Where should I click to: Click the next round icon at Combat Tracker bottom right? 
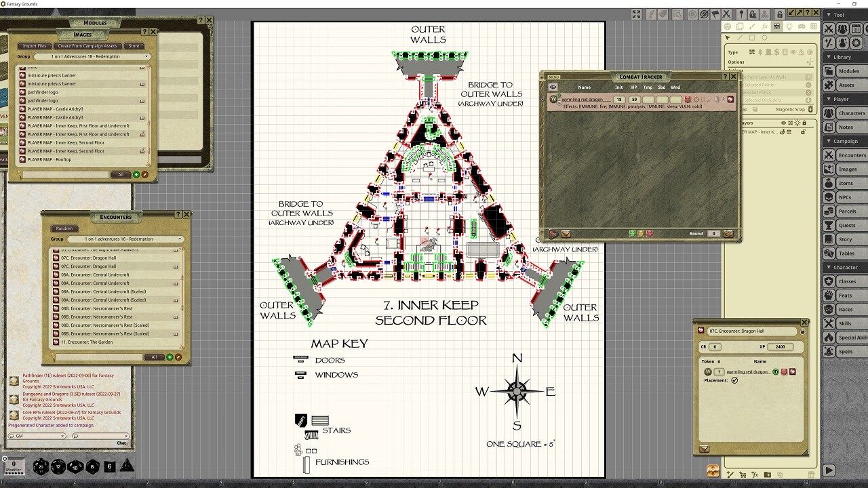[728, 234]
